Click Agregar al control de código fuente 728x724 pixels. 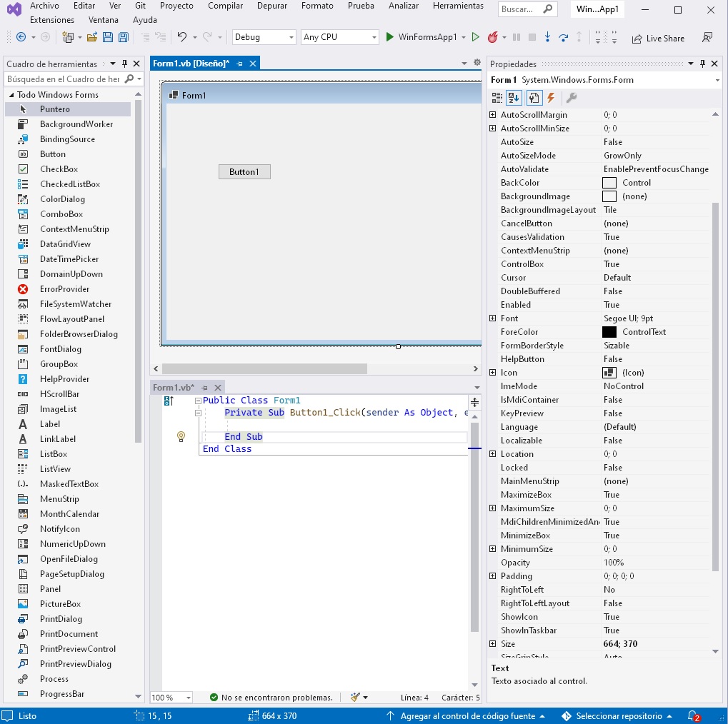coord(467,716)
